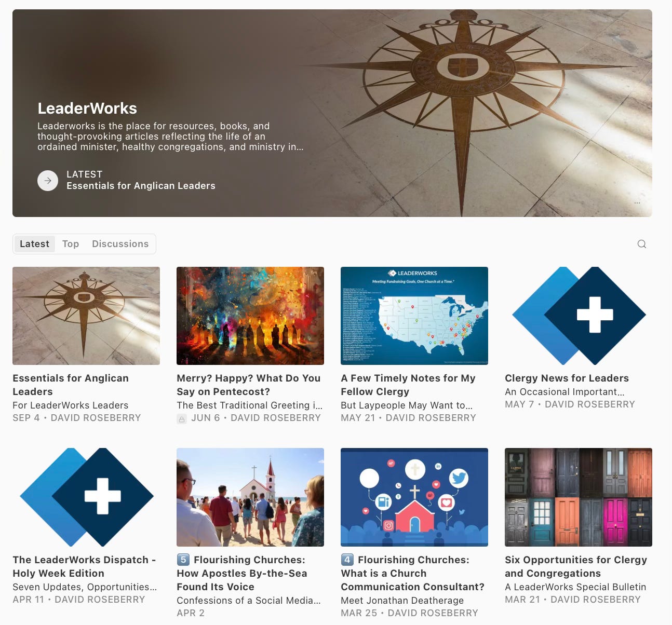Open A Few Timely Notes post title
This screenshot has height=625, width=672.
[x=408, y=385]
